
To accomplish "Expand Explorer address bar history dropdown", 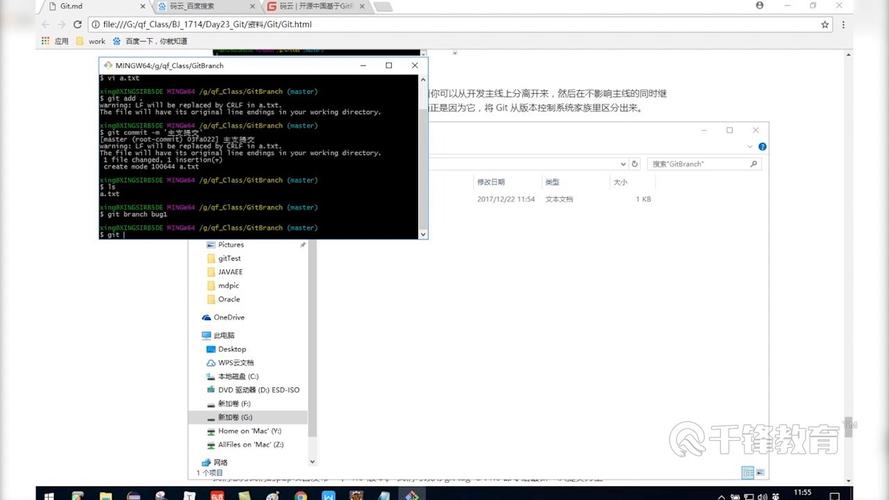I will pyautogui.click(x=623, y=164).
